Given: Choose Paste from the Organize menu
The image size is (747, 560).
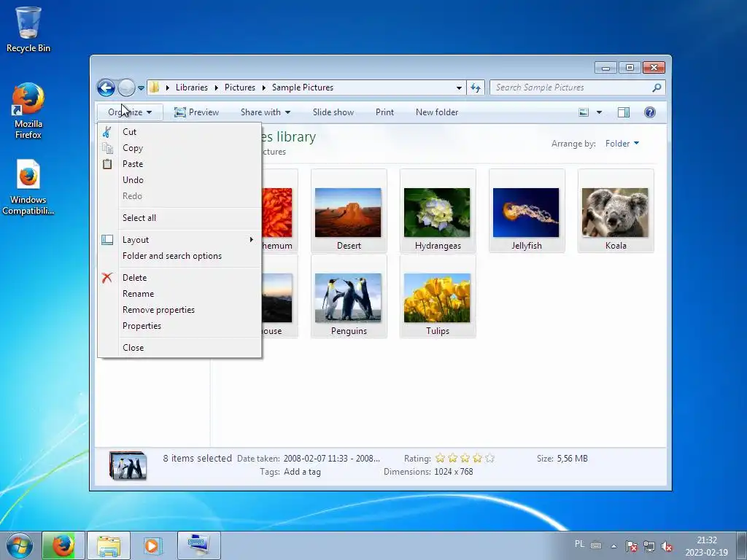Looking at the screenshot, I should pyautogui.click(x=179, y=164).
